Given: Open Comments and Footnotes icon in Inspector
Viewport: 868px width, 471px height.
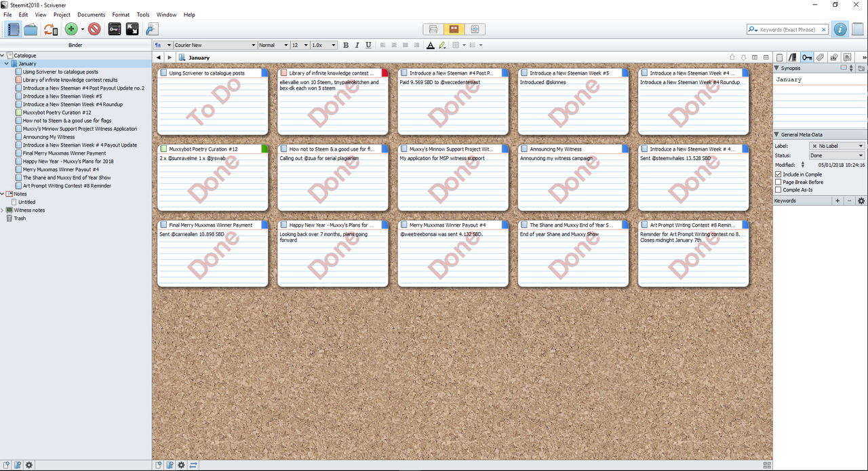Looking at the screenshot, I should 848,58.
